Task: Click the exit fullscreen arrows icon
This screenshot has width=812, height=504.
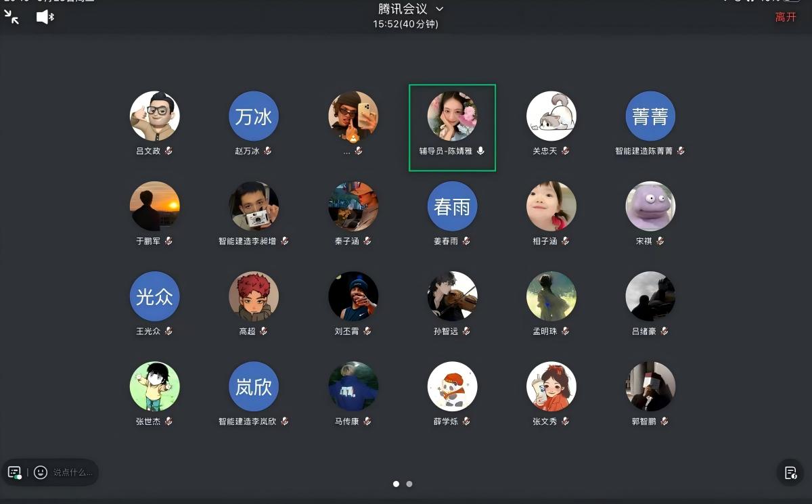Action: click(12, 17)
